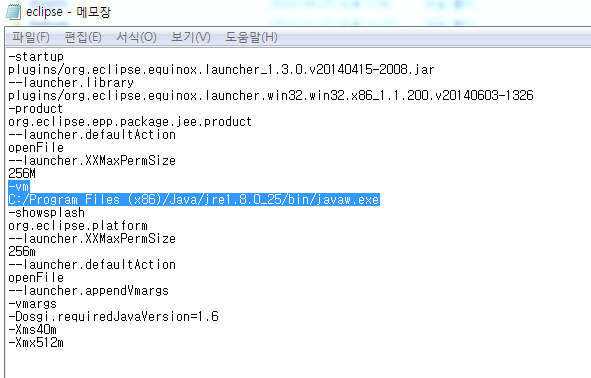The width and height of the screenshot is (591, 378).
Task: Open the 서식(O) menu
Action: [x=136, y=37]
